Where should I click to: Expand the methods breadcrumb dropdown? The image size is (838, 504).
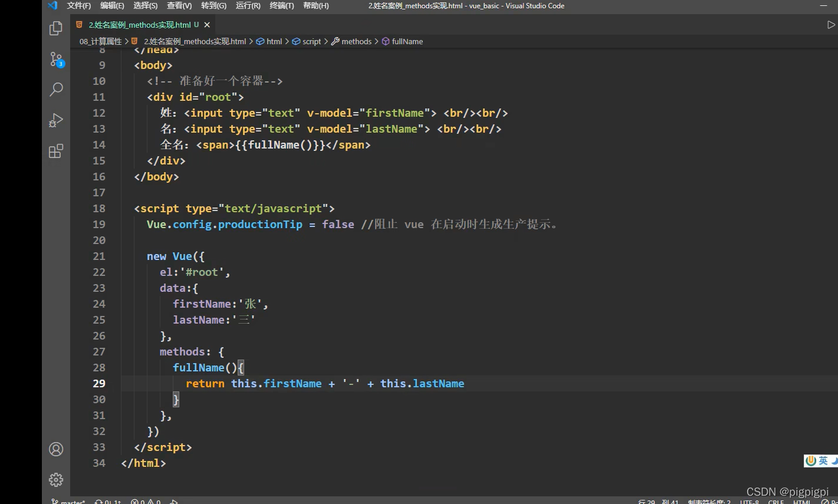point(356,41)
